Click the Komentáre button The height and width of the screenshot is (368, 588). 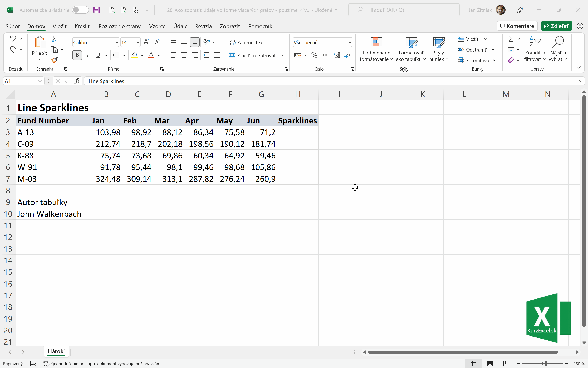pyautogui.click(x=517, y=26)
